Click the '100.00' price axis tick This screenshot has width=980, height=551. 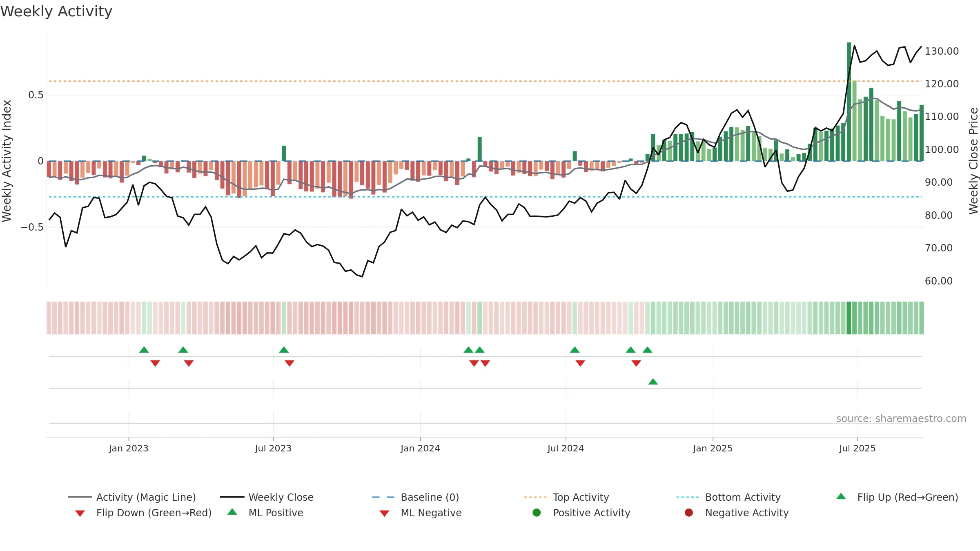pos(942,149)
